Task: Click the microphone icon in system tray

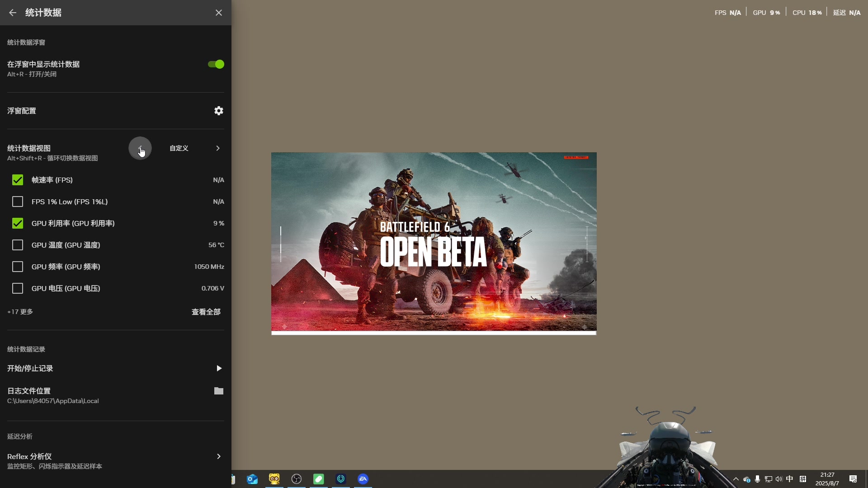Action: click(x=758, y=479)
